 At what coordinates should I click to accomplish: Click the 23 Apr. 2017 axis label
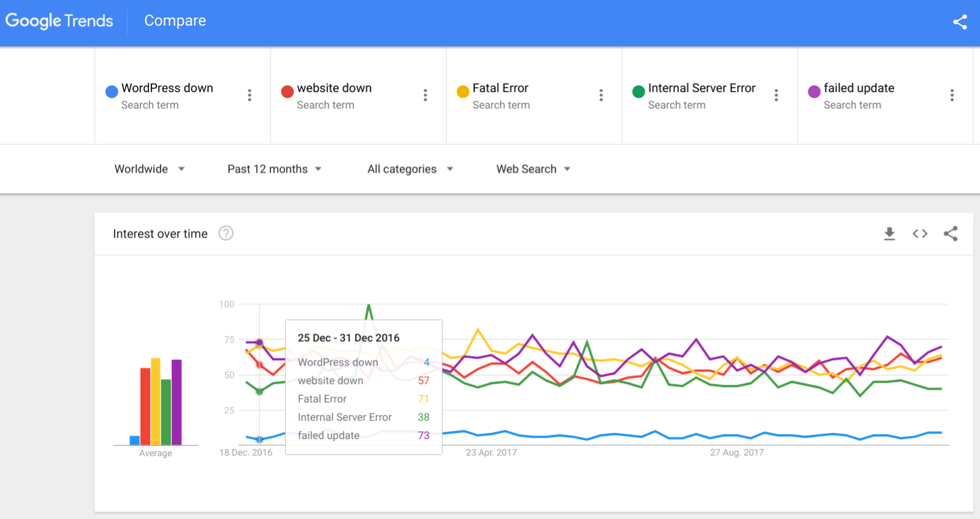pyautogui.click(x=492, y=452)
